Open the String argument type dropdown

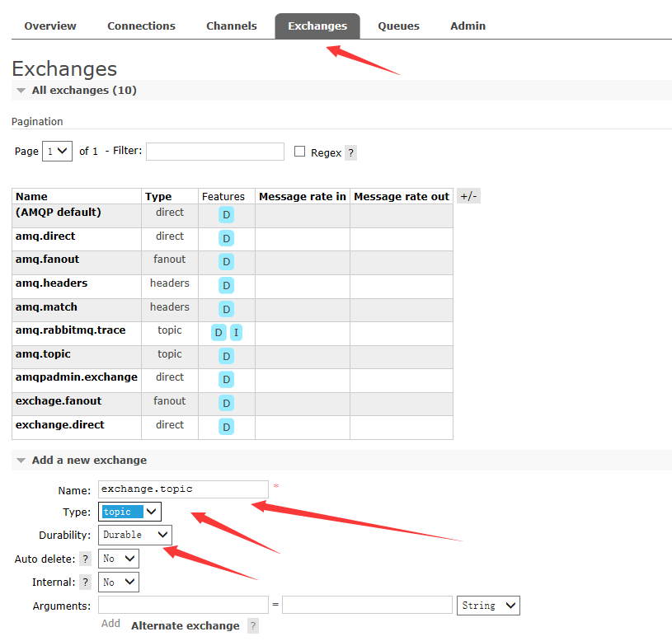coord(489,606)
